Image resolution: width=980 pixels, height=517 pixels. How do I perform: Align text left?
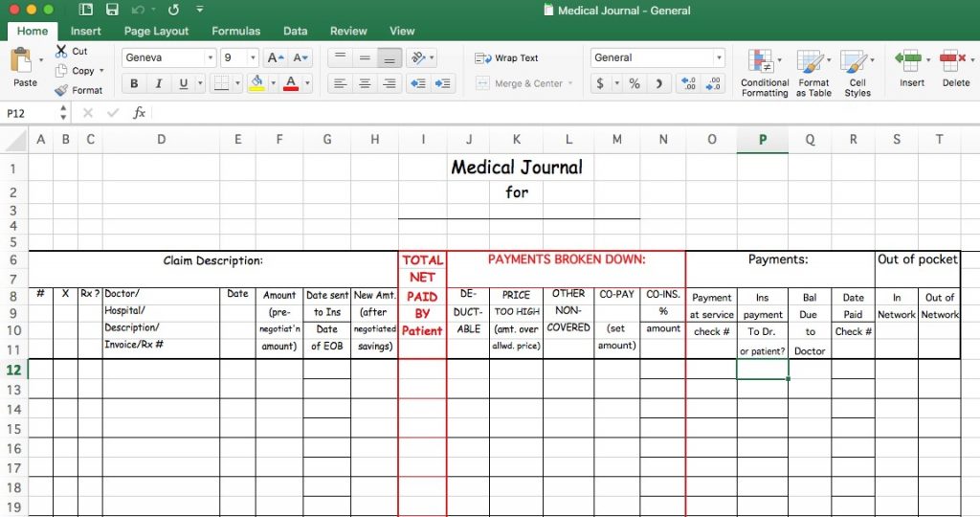pos(340,83)
